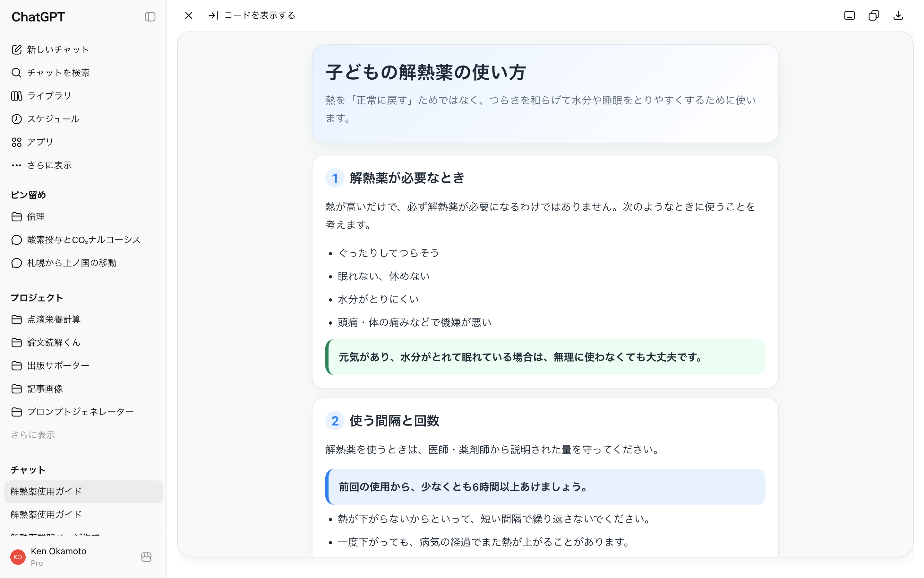Open second 解熱薬使用ガイド chat
Viewport: 924px width, 578px height.
coord(83,514)
